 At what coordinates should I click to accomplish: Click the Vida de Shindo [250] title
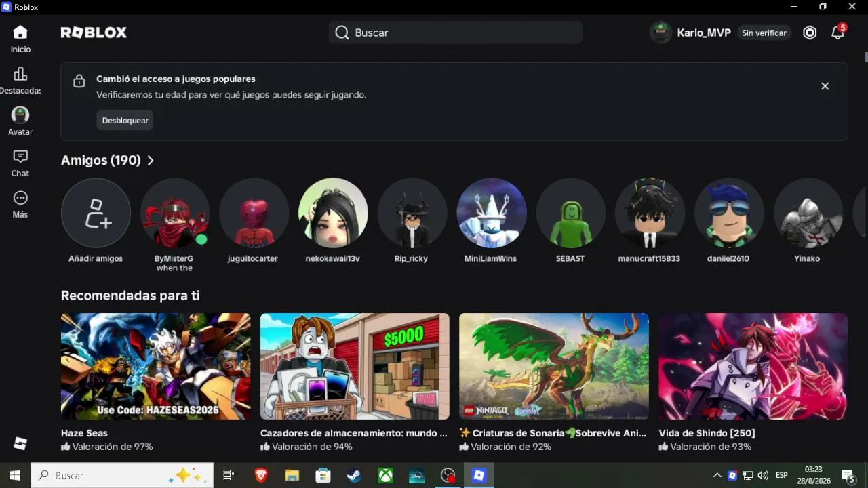pyautogui.click(x=707, y=433)
